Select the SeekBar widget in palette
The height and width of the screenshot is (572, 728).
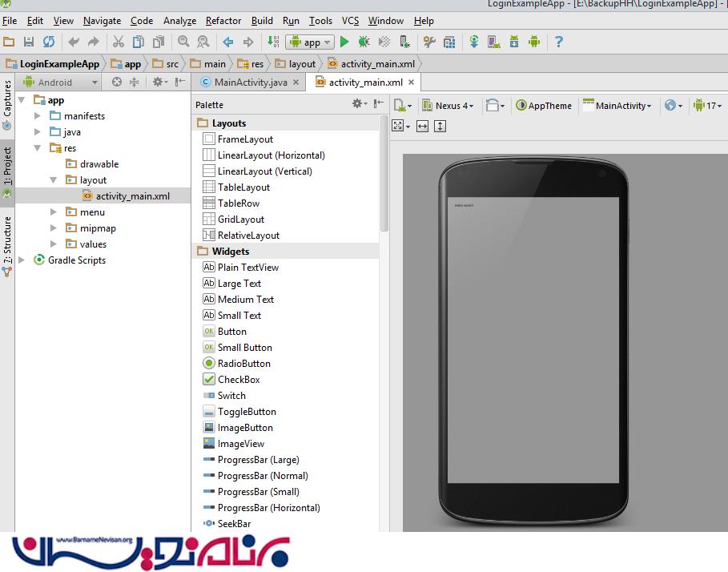[x=234, y=524]
